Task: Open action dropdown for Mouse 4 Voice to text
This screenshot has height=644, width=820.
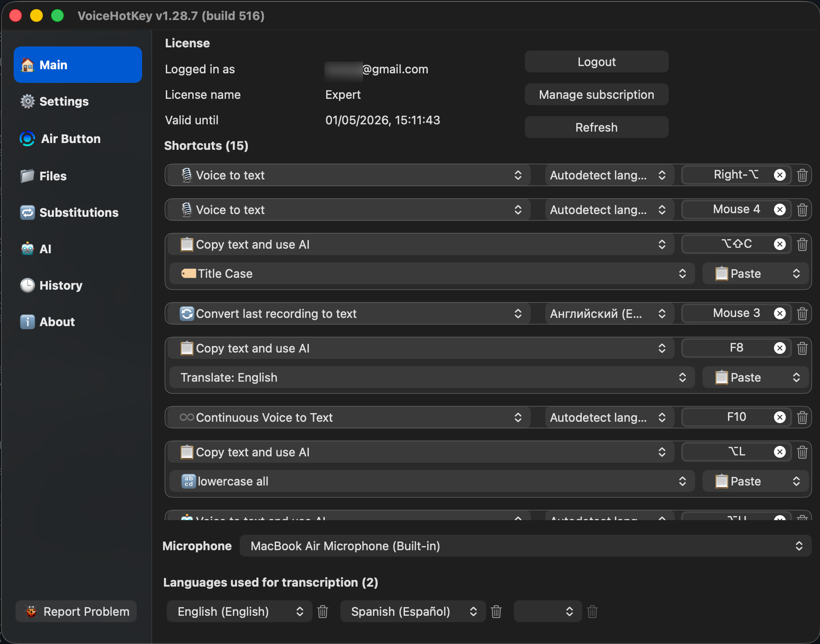Action: click(348, 210)
